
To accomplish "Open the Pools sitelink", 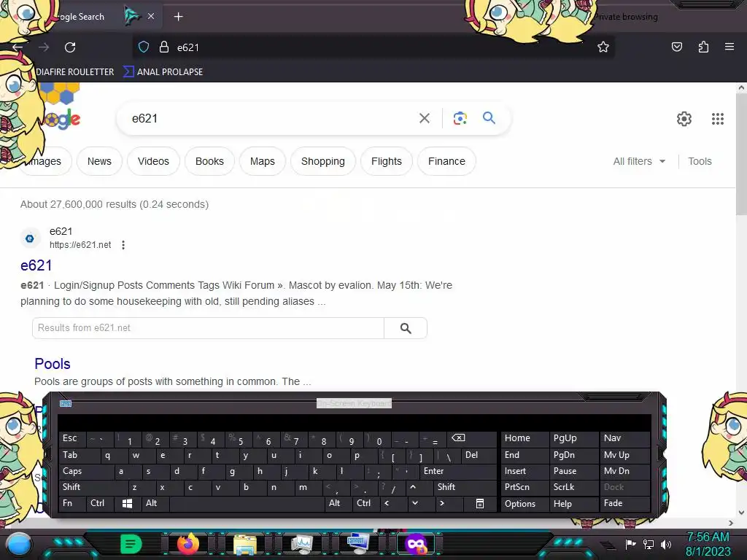I will 53,364.
